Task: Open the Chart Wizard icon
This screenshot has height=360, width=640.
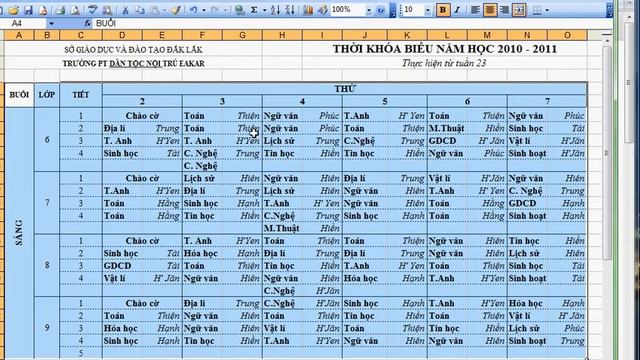Action: [x=308, y=10]
